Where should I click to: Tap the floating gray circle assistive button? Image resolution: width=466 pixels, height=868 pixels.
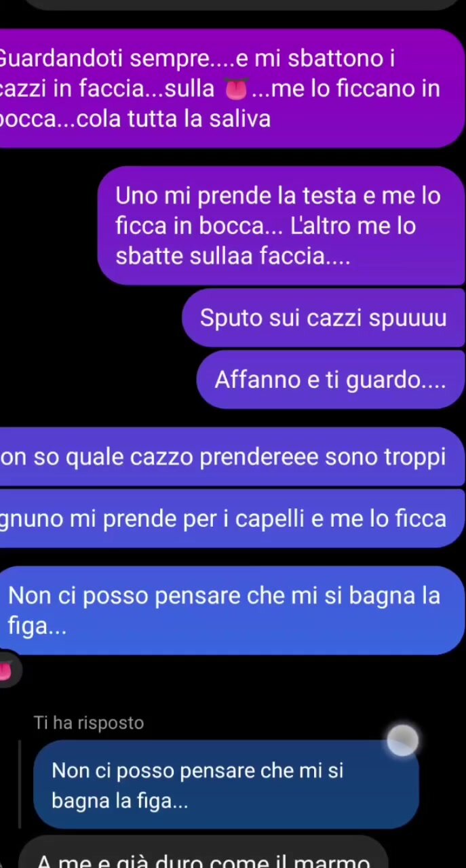403,741
